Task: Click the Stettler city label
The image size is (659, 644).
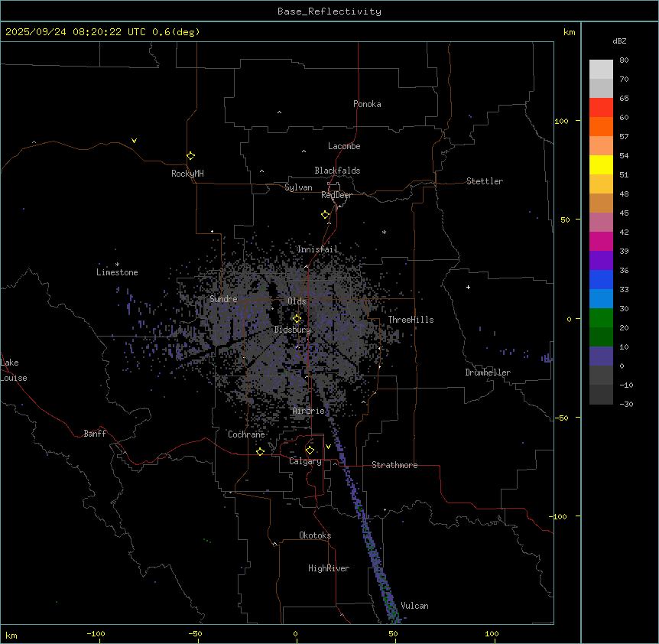Action: tap(485, 181)
